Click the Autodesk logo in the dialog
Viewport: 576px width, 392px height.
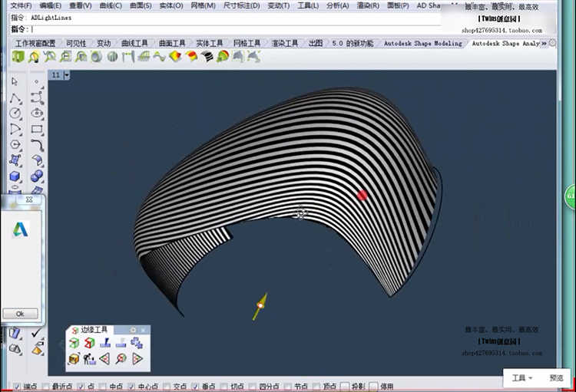coord(21,229)
